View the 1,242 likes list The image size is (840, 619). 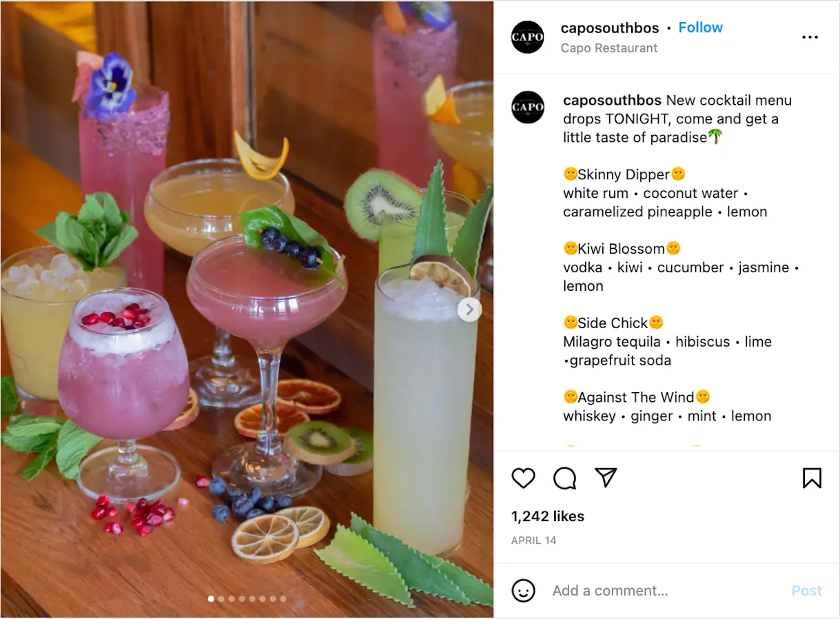pyautogui.click(x=548, y=516)
